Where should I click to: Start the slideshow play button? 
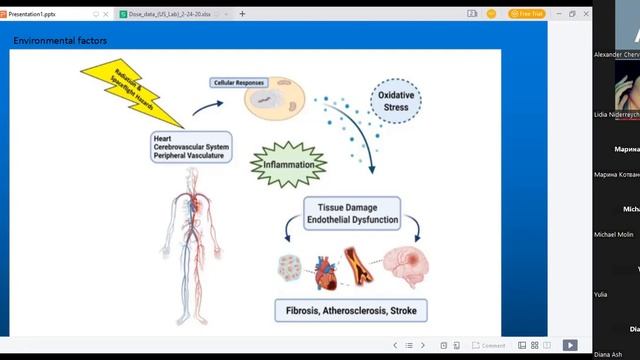point(570,345)
